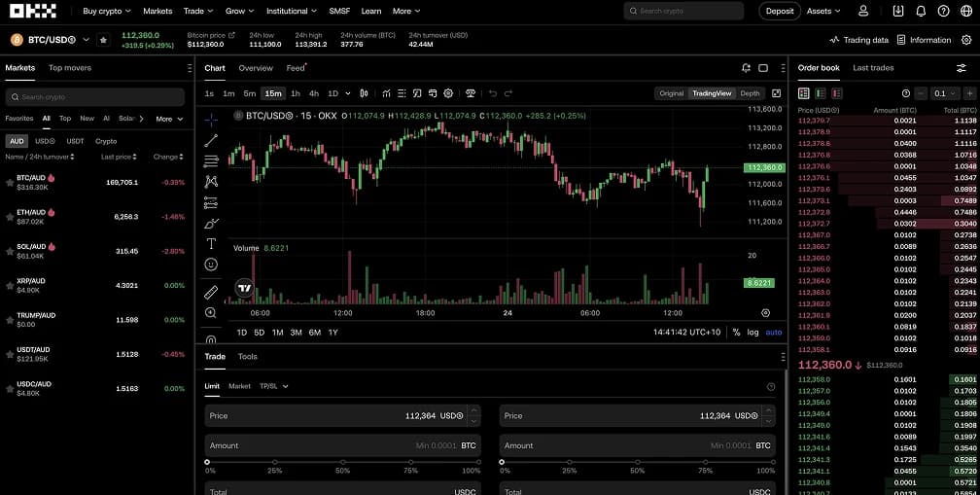Add BTC/USD to favorites star
980x495 pixels.
(x=103, y=40)
